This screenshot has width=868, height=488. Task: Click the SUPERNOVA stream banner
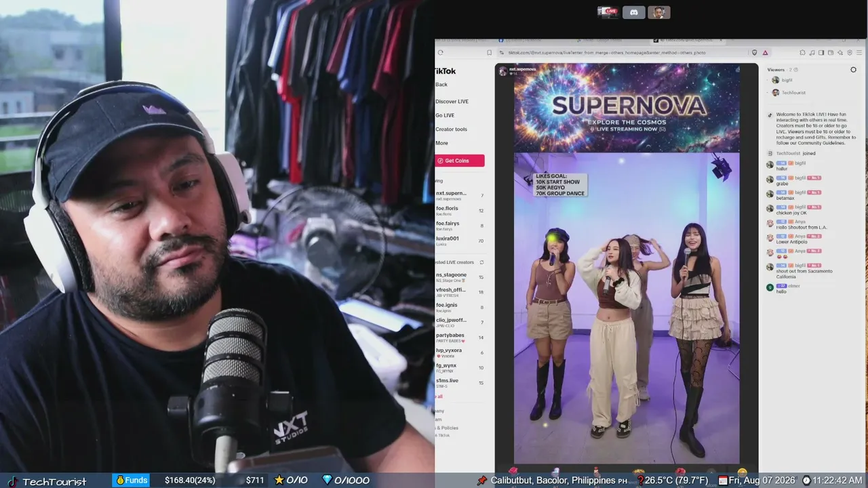click(x=627, y=108)
